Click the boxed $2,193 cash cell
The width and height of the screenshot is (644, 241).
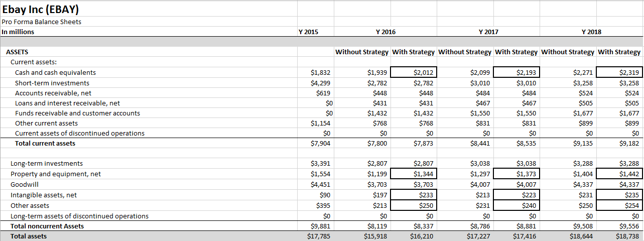[x=517, y=73]
